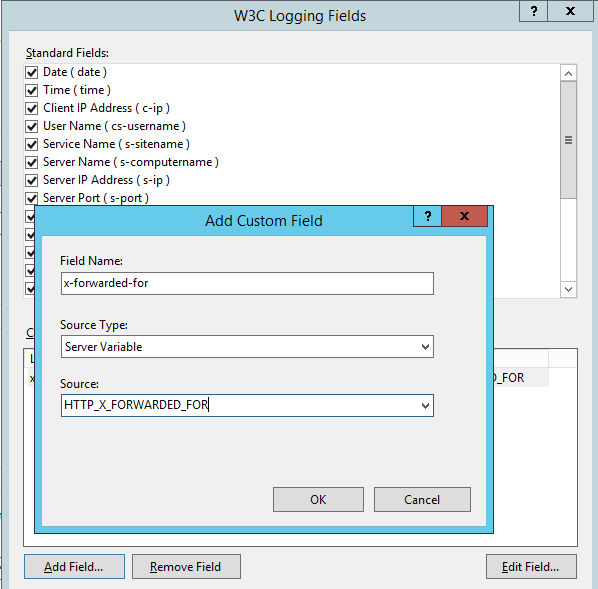
Task: Click the Source text HTTP_X_FORWARDED_FOR
Action: 136,405
